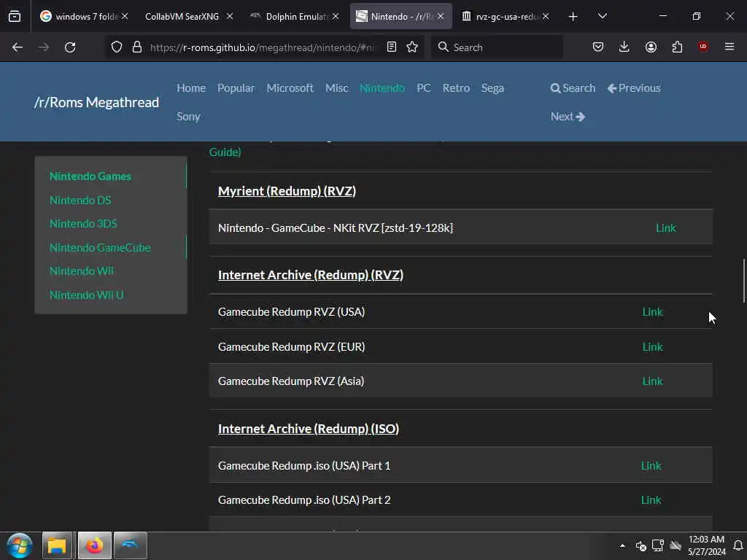Open the Retro menu item
The image size is (747, 560).
pos(456,88)
